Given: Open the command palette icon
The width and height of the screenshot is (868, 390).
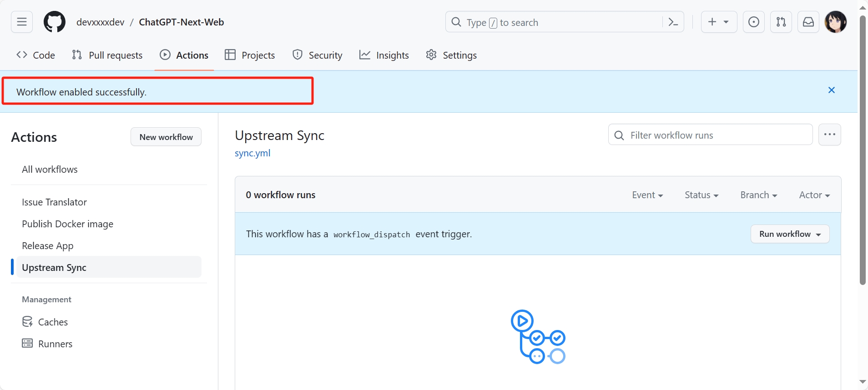Looking at the screenshot, I should point(673,22).
